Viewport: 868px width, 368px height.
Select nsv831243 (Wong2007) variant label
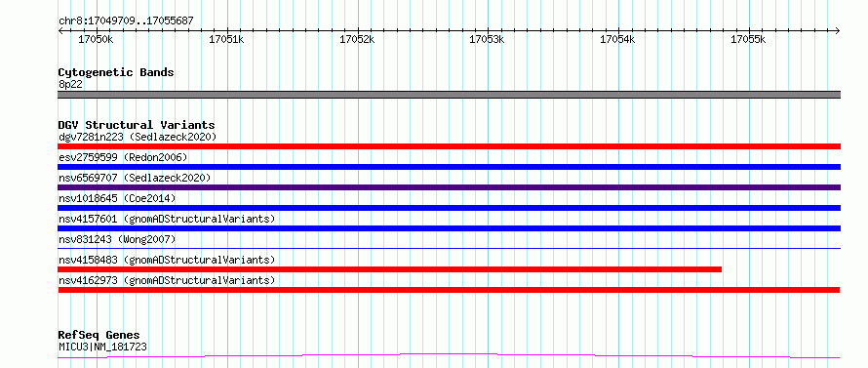click(x=117, y=239)
